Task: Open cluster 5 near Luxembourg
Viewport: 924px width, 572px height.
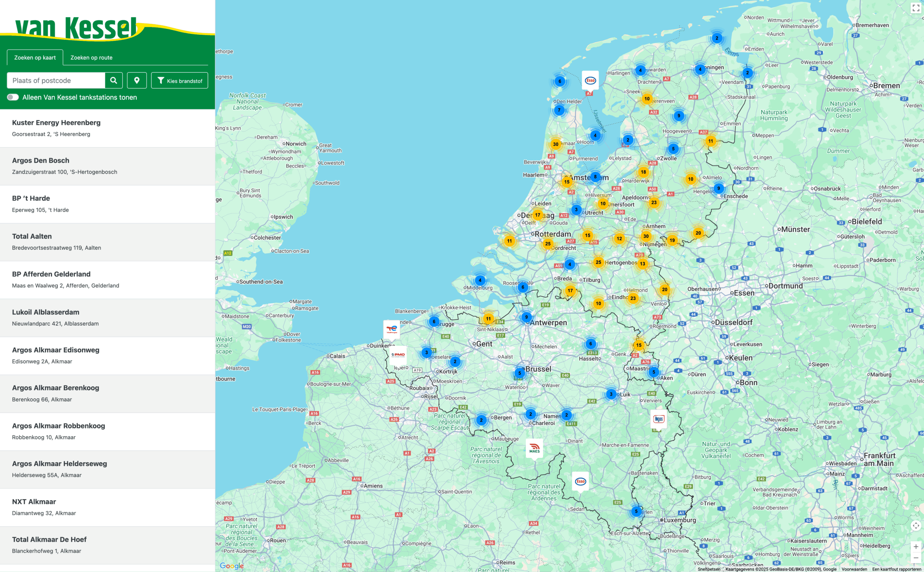Action: point(636,512)
